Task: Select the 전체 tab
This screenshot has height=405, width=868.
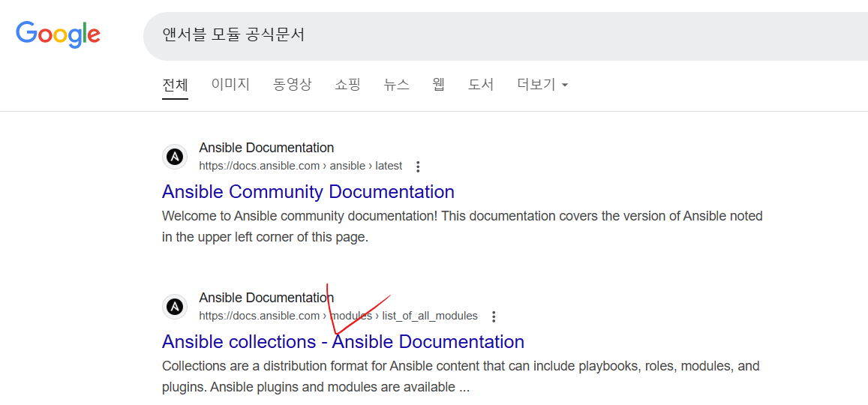Action: tap(175, 85)
